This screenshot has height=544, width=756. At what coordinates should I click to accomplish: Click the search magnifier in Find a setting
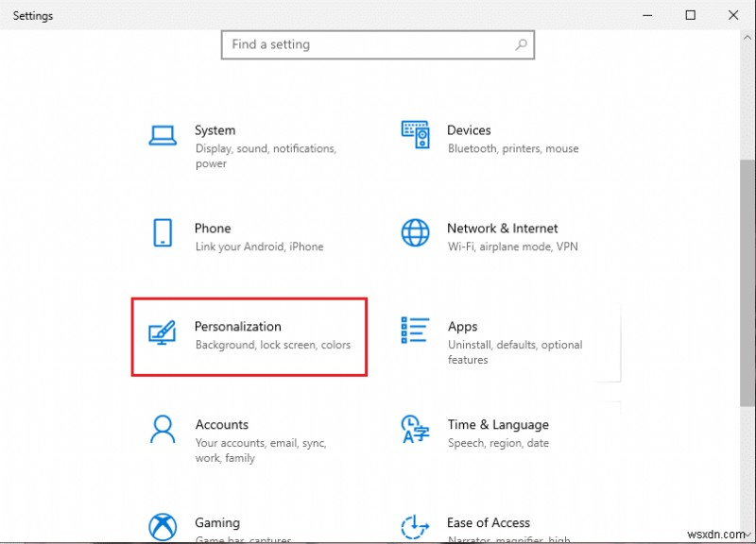click(x=521, y=44)
